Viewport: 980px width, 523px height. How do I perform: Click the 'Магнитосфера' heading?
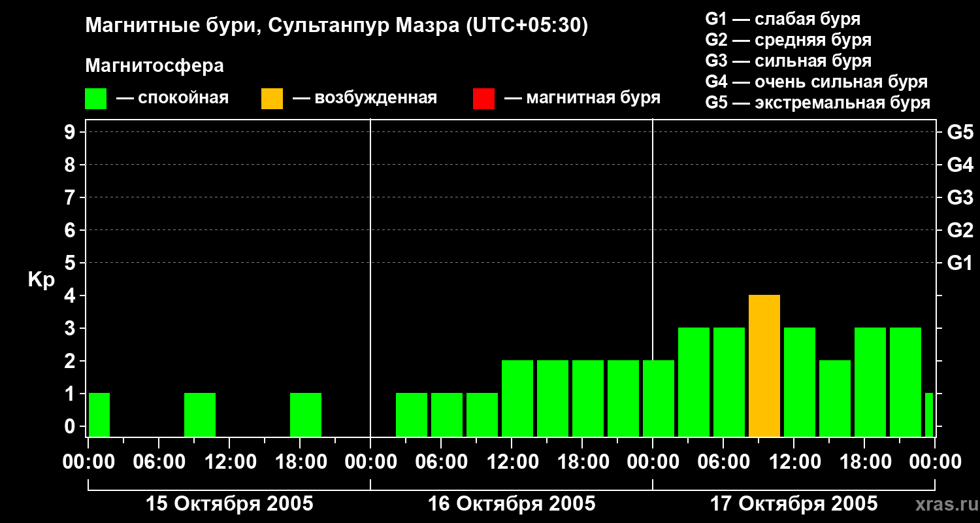click(154, 66)
